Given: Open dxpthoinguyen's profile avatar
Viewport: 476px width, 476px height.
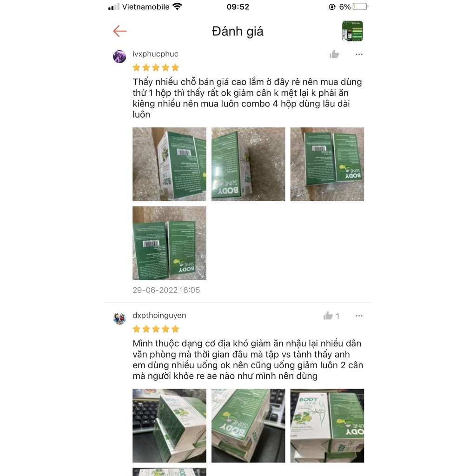Looking at the screenshot, I should [119, 318].
